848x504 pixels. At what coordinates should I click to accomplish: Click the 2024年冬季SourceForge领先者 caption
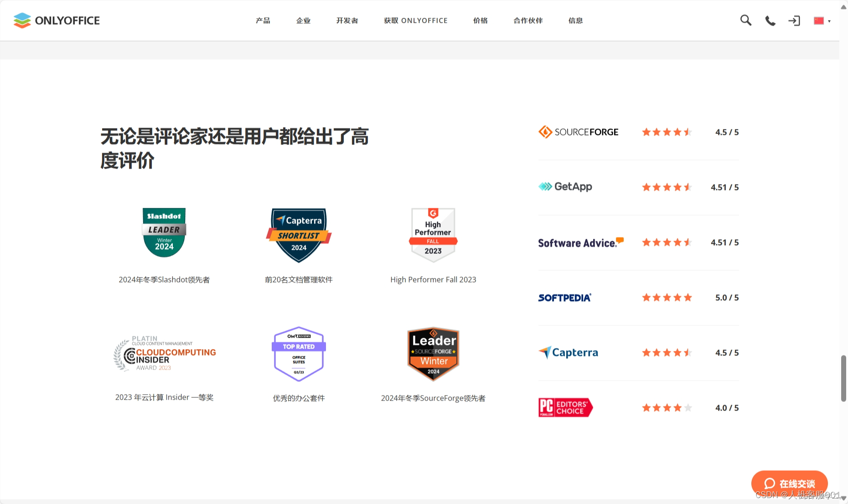point(433,398)
